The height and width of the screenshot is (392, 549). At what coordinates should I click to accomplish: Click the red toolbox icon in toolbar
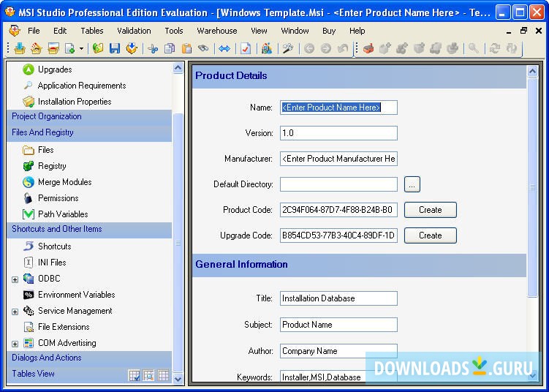(368, 48)
